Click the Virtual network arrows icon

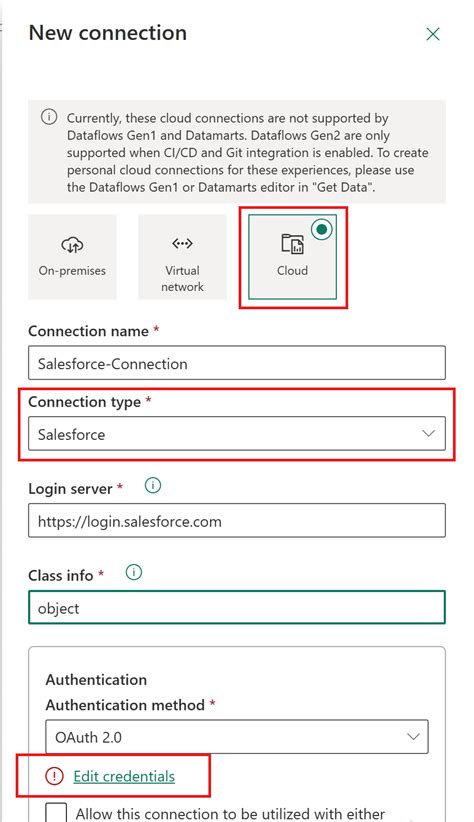(182, 243)
